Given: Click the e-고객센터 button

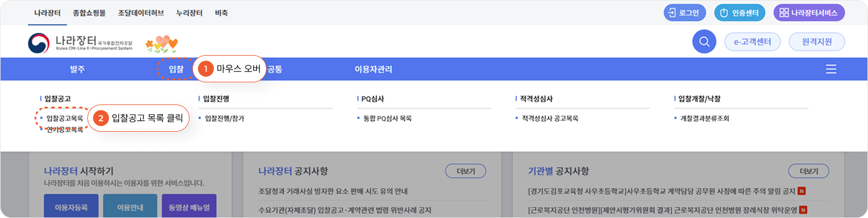Looking at the screenshot, I should (x=752, y=42).
